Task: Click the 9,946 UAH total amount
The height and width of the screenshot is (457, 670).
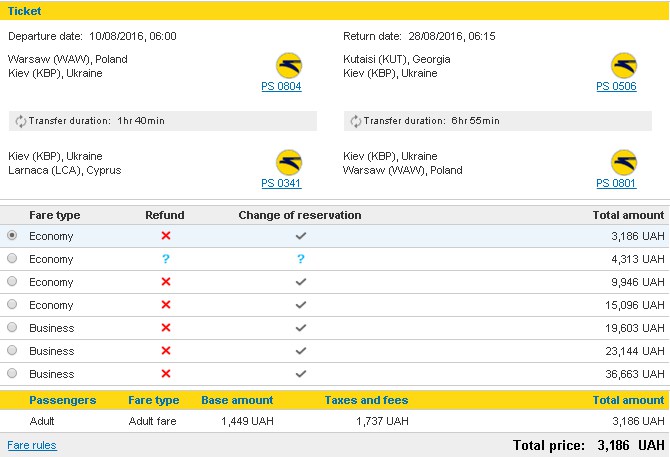Action: 638,282
